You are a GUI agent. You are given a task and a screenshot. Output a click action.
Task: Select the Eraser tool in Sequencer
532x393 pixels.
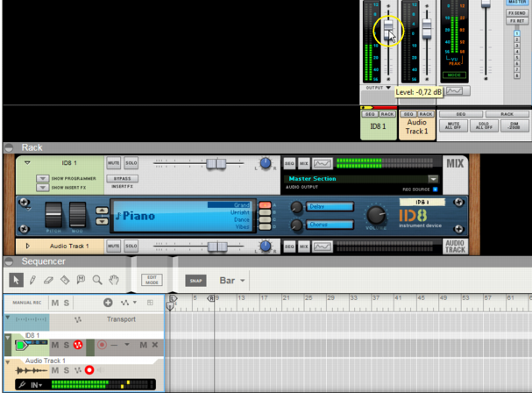48,281
